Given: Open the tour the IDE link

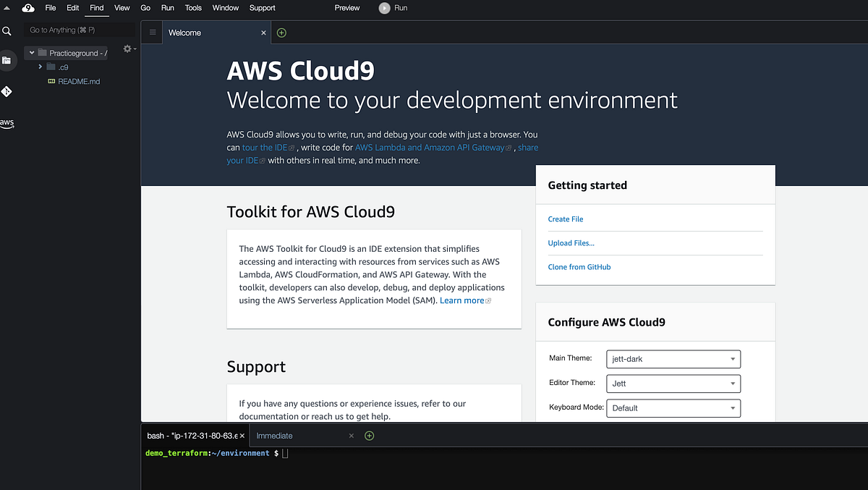Looking at the screenshot, I should (x=265, y=147).
